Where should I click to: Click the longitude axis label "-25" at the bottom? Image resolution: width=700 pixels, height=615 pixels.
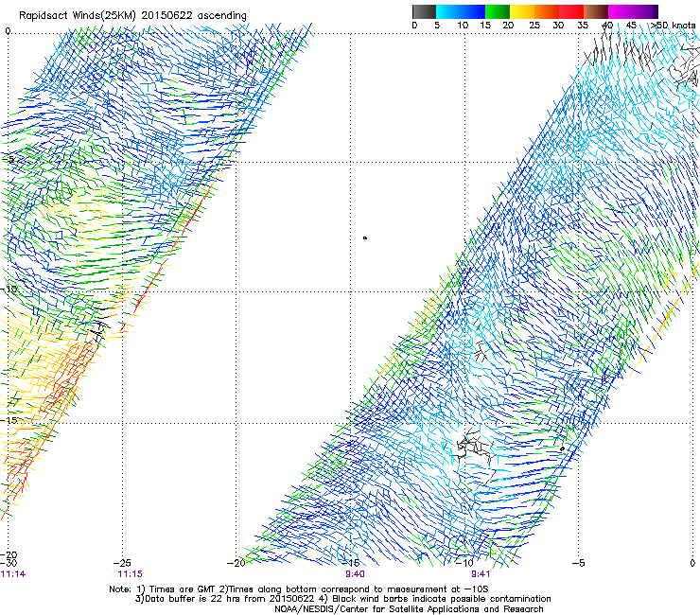point(122,563)
